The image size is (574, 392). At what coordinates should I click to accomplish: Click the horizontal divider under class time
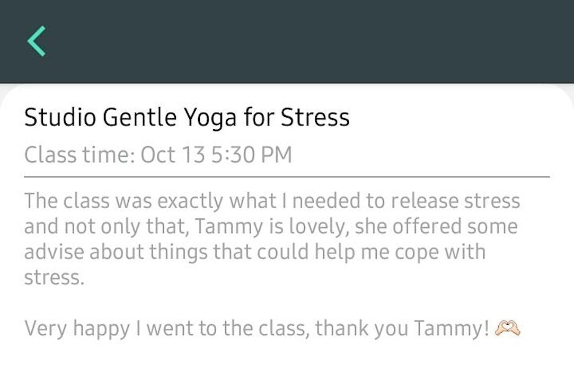pos(286,176)
